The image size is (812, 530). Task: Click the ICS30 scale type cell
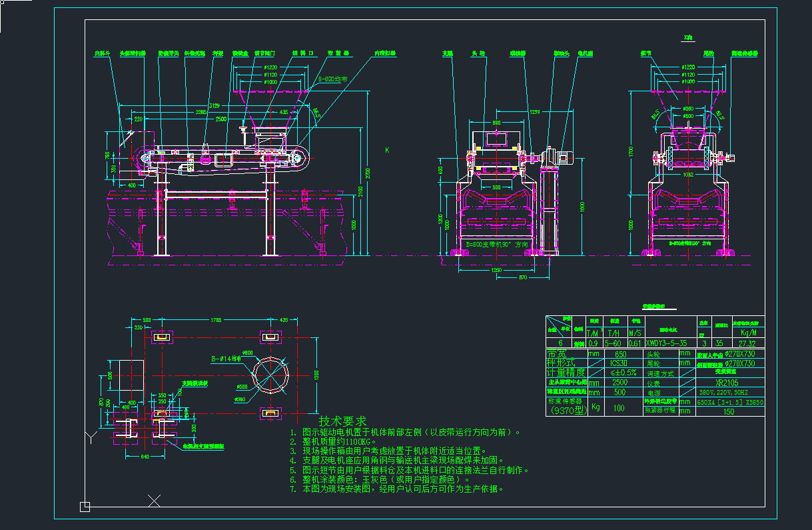click(x=619, y=363)
